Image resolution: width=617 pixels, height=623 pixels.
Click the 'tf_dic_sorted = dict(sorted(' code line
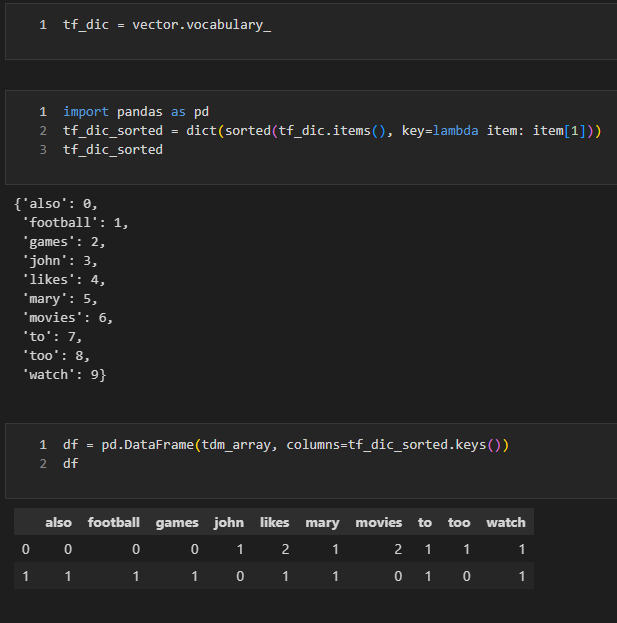coord(332,131)
